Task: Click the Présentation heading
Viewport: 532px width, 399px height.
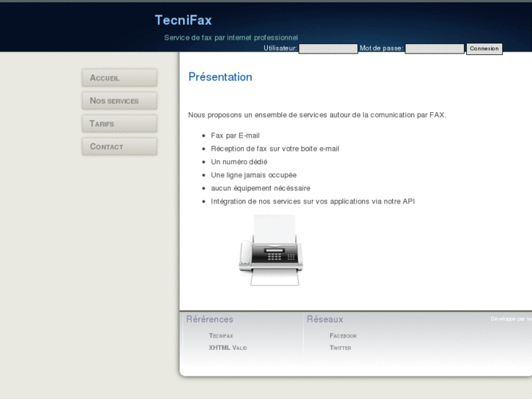Action: click(220, 77)
